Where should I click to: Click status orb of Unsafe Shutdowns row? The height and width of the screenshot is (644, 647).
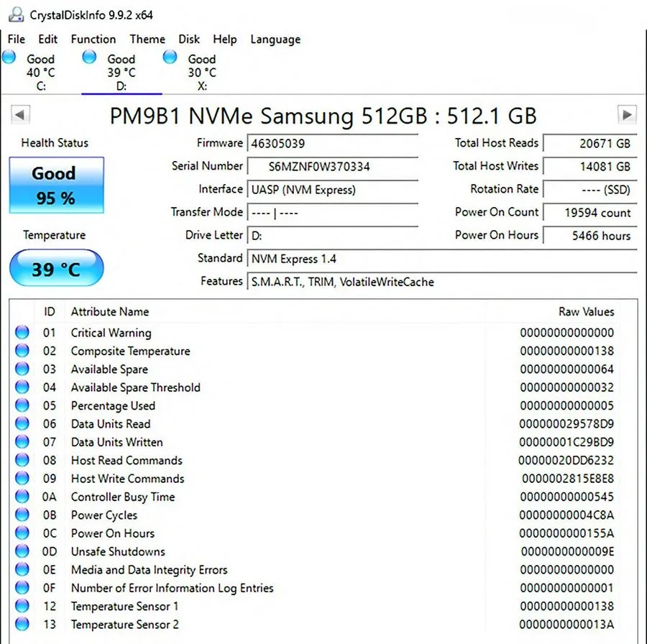pos(22,551)
